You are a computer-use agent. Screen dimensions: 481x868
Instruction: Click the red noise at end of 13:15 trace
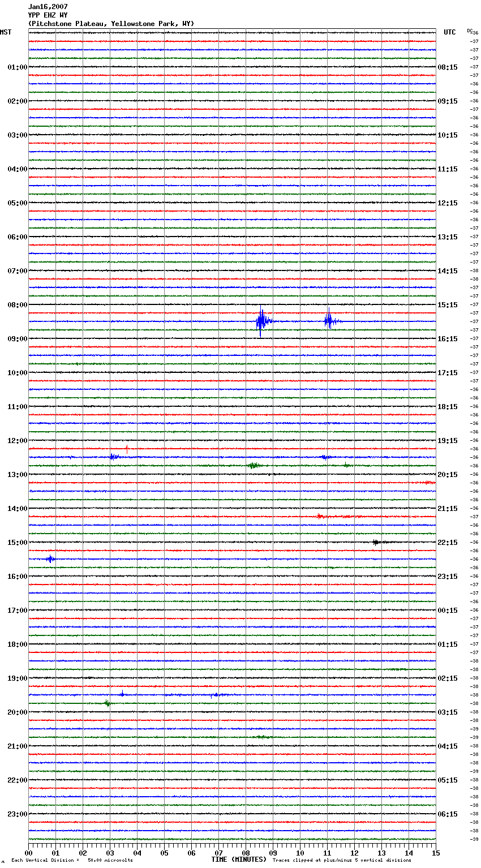coord(430,483)
